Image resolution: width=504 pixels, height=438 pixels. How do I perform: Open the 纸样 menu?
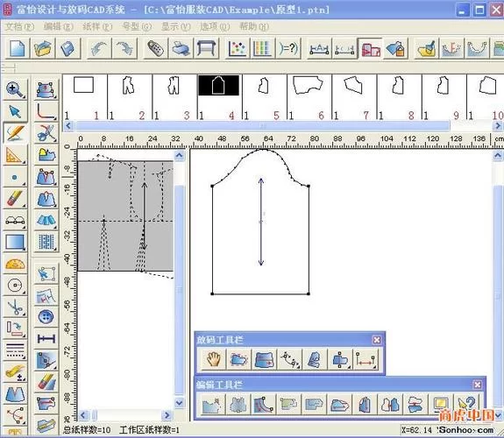(97, 26)
